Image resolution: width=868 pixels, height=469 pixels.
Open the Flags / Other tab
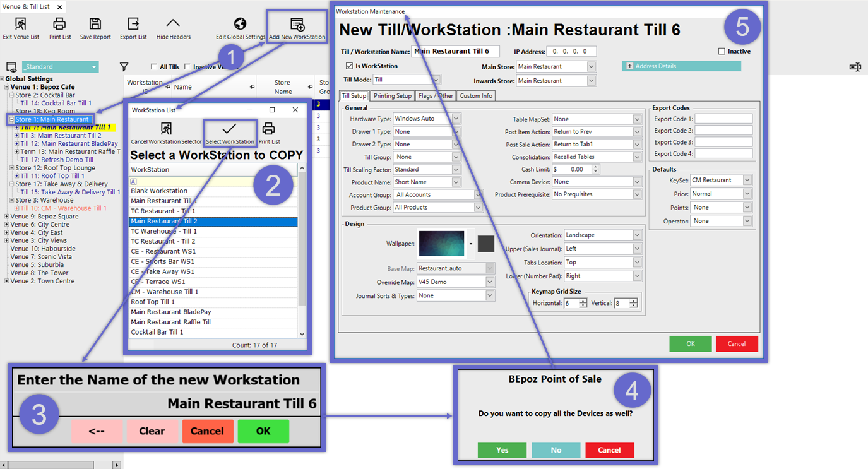coord(436,96)
